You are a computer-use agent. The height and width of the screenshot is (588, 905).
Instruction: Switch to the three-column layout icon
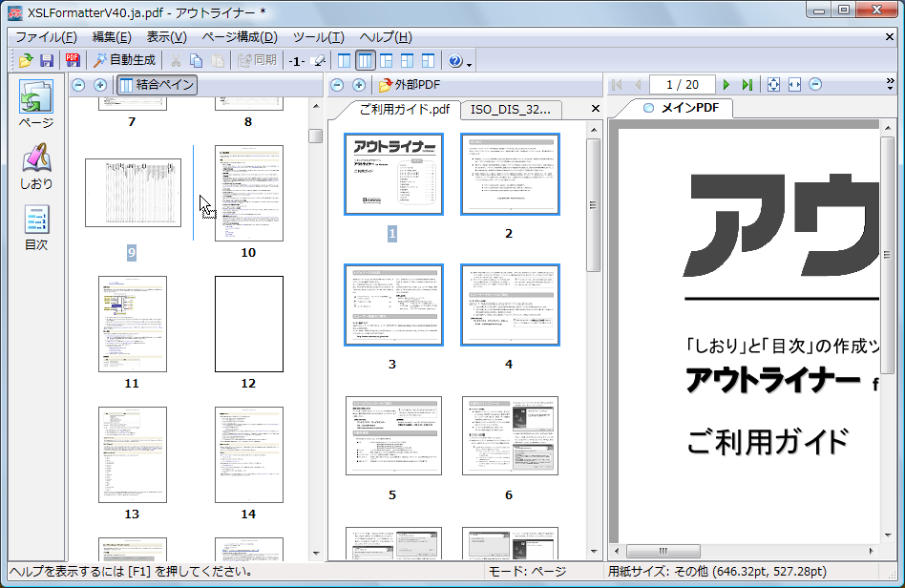click(366, 60)
